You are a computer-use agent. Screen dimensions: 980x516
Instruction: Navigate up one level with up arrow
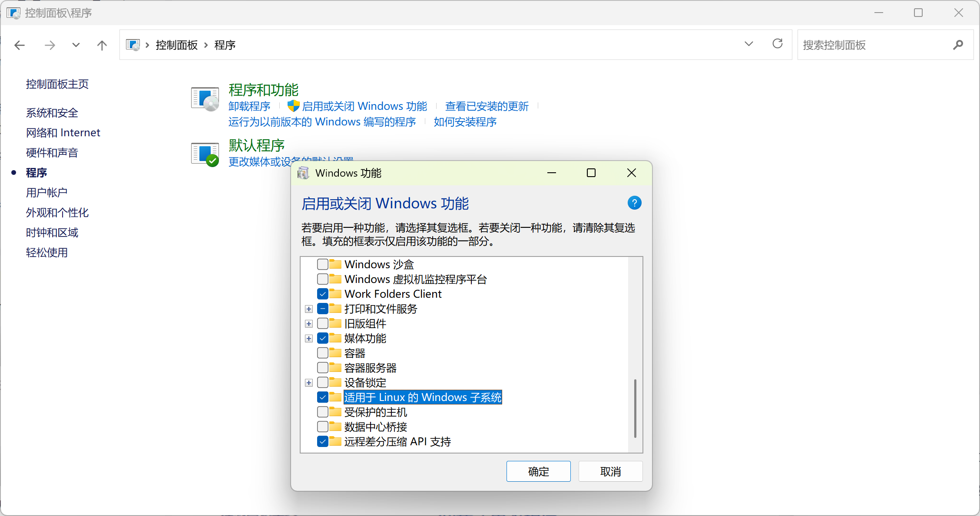[x=102, y=45]
